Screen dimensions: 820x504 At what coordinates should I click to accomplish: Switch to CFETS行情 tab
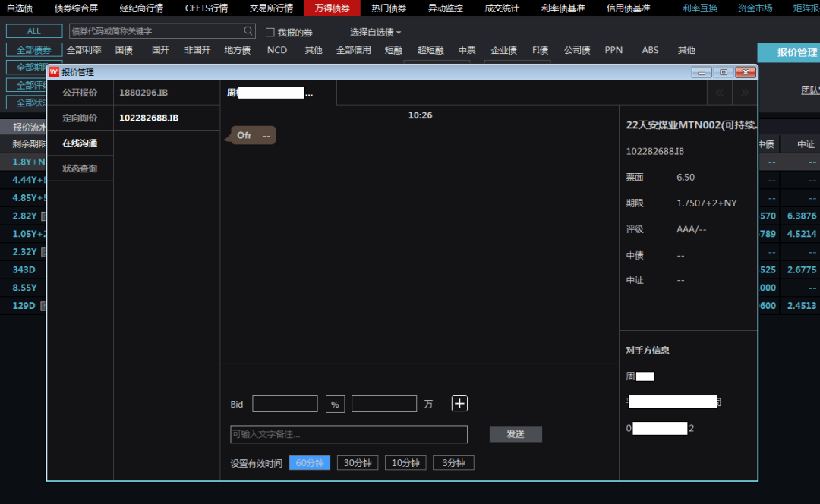tap(207, 8)
